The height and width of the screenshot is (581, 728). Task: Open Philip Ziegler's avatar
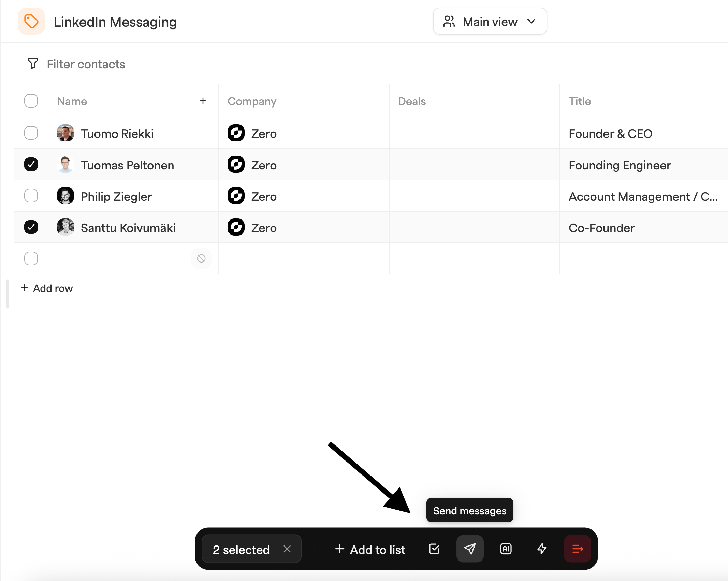click(x=65, y=196)
